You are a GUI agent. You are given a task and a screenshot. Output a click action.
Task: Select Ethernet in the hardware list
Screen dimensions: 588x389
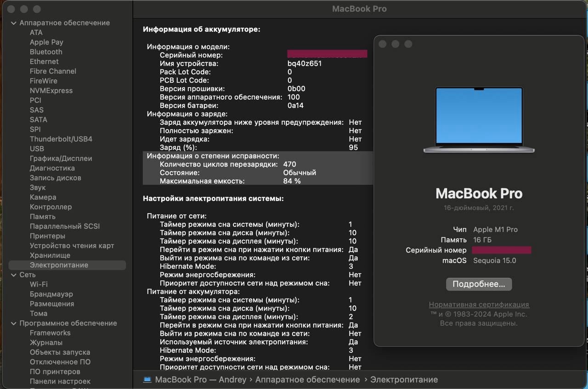(x=44, y=62)
